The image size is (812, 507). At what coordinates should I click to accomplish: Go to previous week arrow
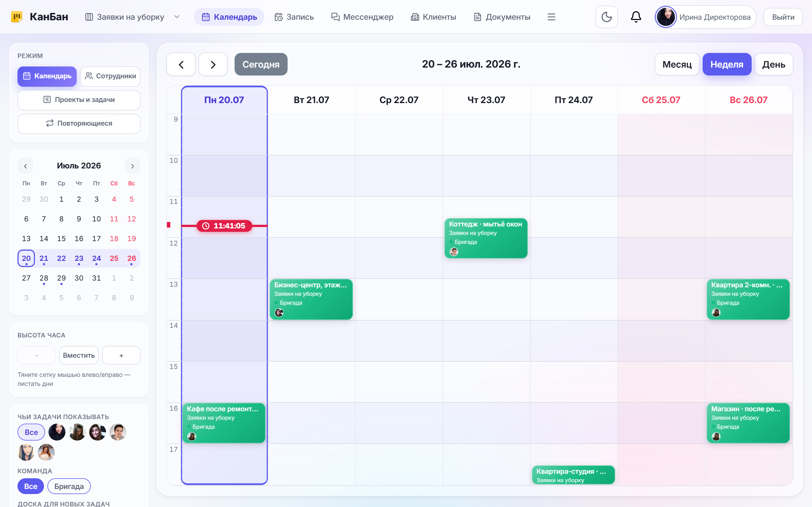click(x=181, y=65)
